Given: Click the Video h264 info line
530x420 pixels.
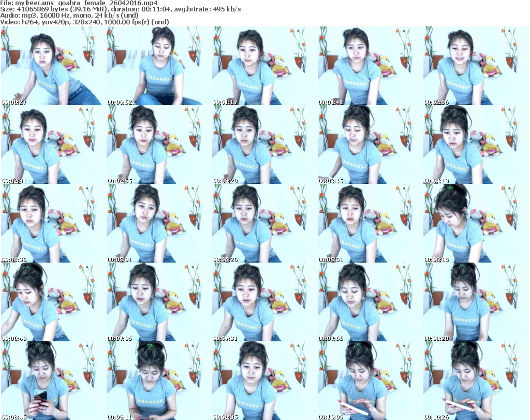Looking at the screenshot, I should pos(84,22).
